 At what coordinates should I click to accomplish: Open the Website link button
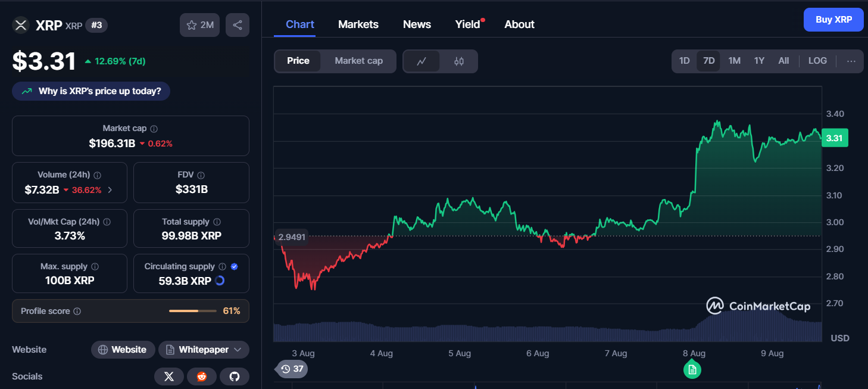(x=123, y=350)
